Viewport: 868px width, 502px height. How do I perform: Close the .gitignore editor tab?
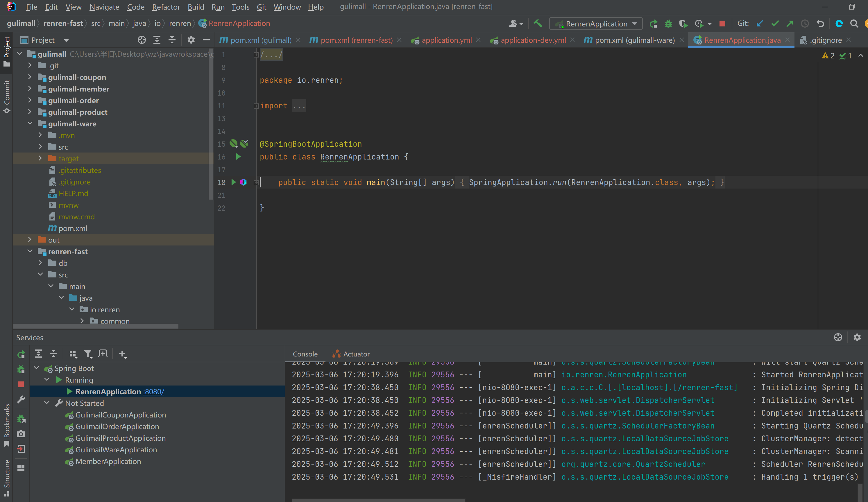point(849,40)
